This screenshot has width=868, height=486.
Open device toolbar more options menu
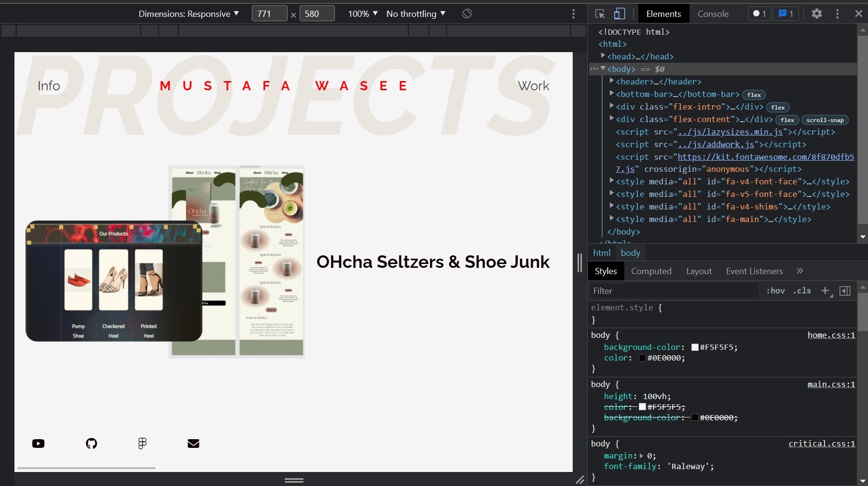tap(573, 14)
